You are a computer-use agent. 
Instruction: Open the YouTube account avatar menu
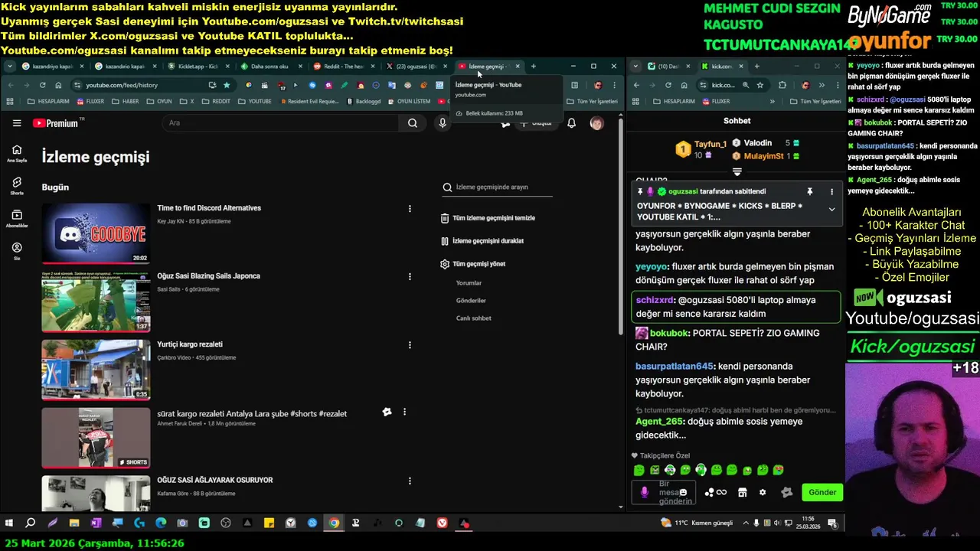pyautogui.click(x=596, y=123)
